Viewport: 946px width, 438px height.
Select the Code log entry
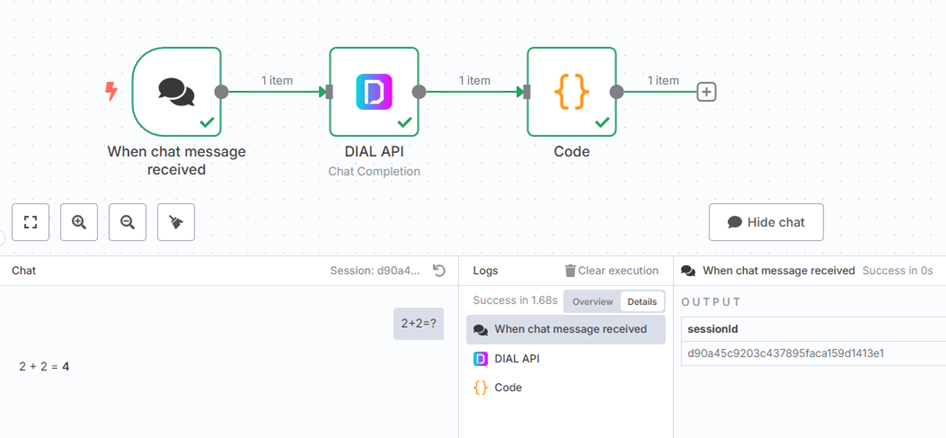point(566,387)
